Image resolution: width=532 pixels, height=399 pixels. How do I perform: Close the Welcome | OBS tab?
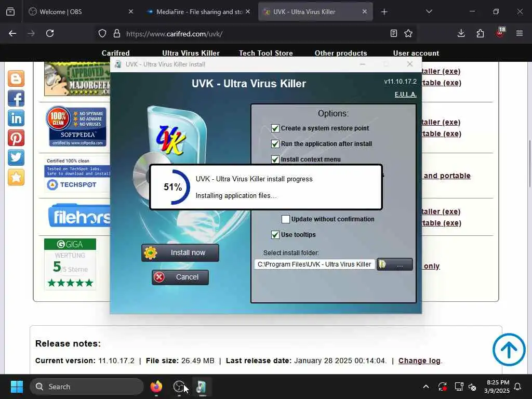[x=130, y=11]
